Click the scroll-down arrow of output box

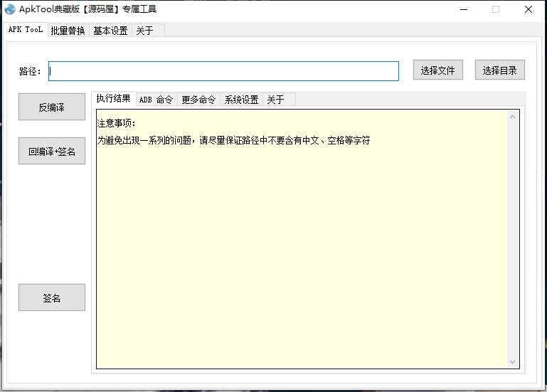pyautogui.click(x=512, y=362)
